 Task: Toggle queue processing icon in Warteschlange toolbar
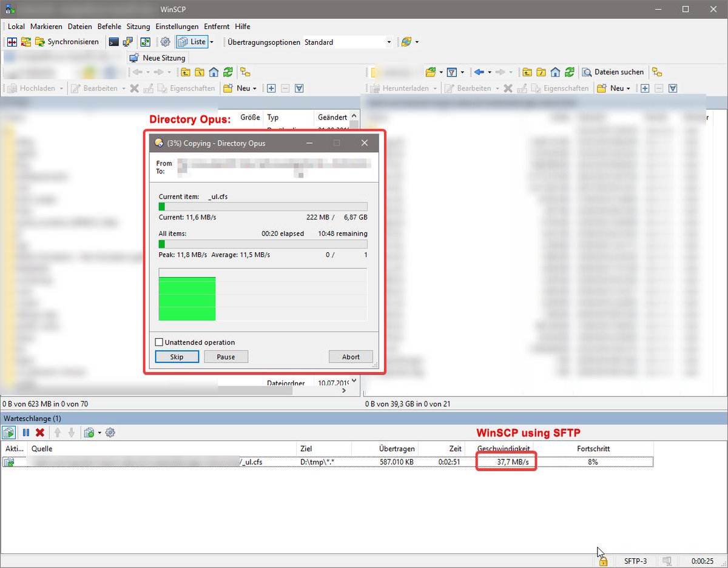tap(8, 432)
